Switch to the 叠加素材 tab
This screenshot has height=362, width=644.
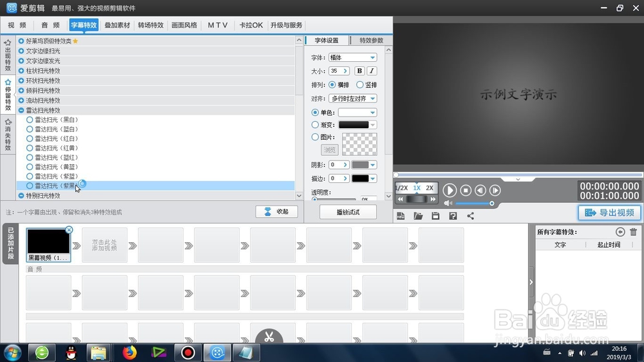click(117, 25)
